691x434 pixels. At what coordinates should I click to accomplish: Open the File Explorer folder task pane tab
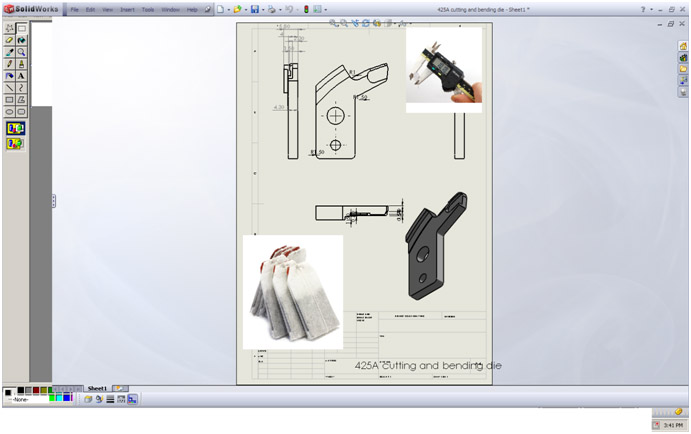(683, 69)
